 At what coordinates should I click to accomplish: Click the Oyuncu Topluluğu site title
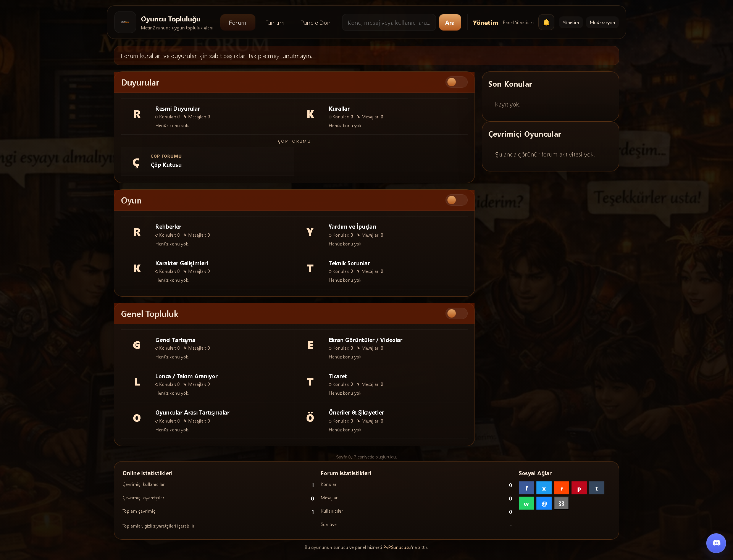pos(171,19)
